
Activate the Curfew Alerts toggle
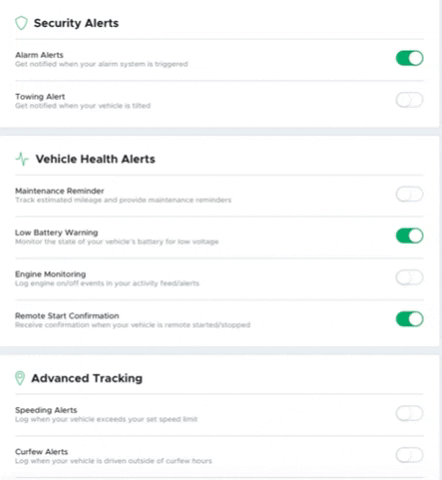[x=410, y=455]
